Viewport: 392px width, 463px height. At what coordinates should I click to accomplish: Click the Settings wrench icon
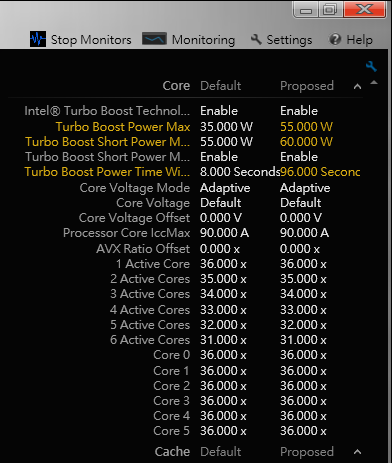click(256, 39)
